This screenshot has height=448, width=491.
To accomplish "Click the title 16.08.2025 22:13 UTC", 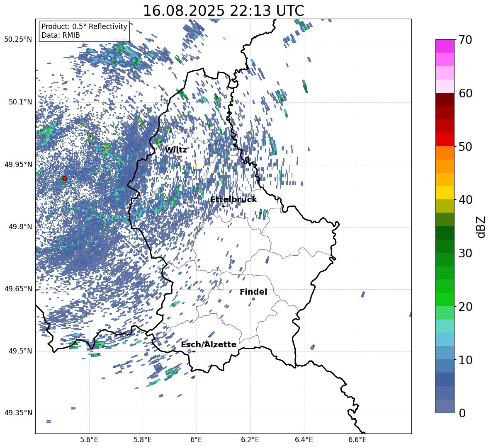I will pyautogui.click(x=223, y=11).
